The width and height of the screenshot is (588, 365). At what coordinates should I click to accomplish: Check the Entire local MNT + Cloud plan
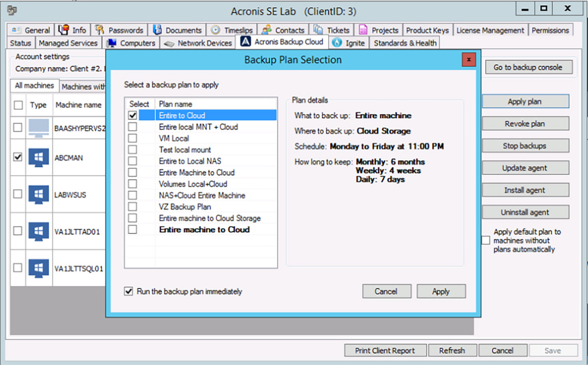click(132, 127)
